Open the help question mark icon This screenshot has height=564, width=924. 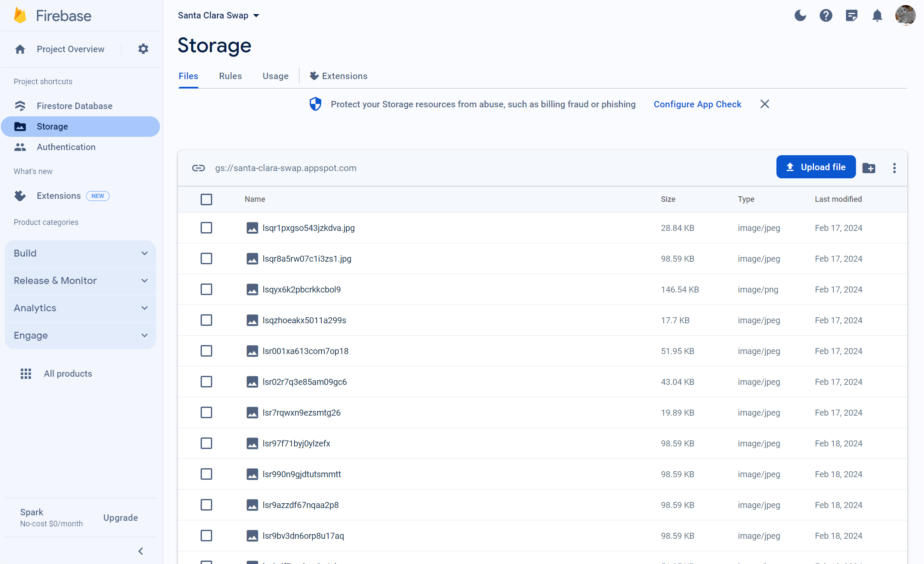click(826, 16)
